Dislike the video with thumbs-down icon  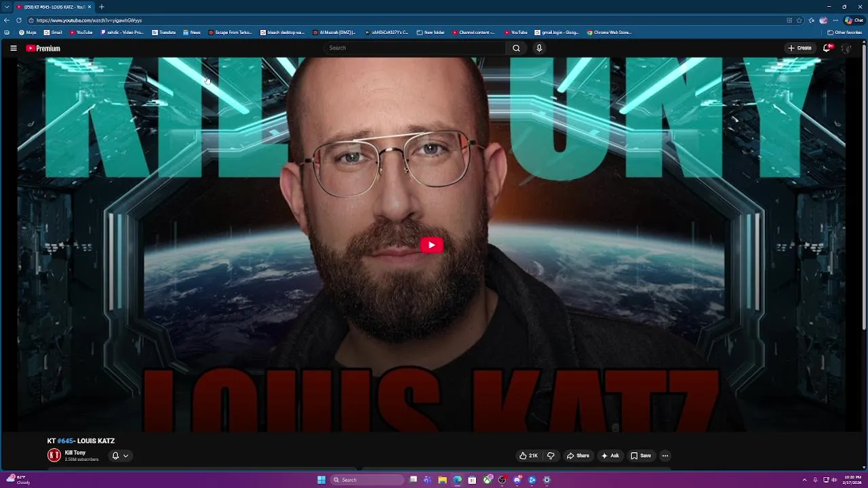pyautogui.click(x=551, y=455)
